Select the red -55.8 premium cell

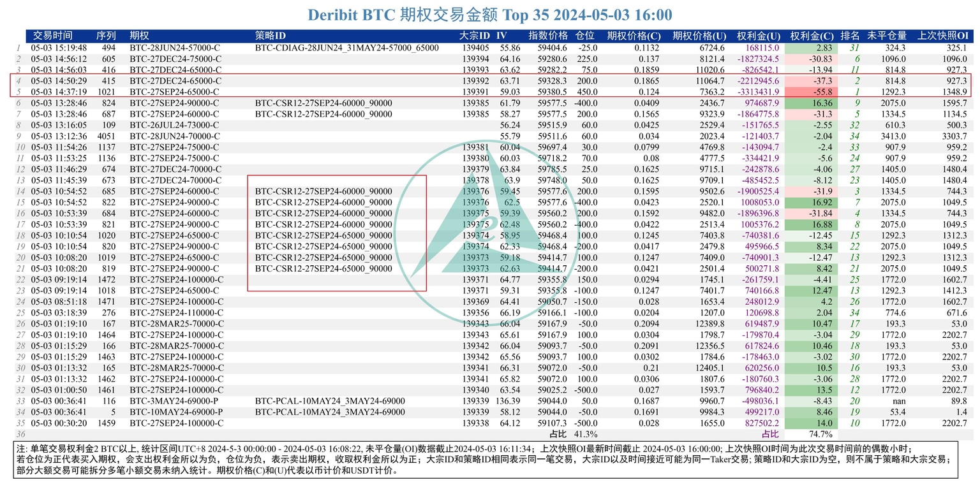click(810, 92)
